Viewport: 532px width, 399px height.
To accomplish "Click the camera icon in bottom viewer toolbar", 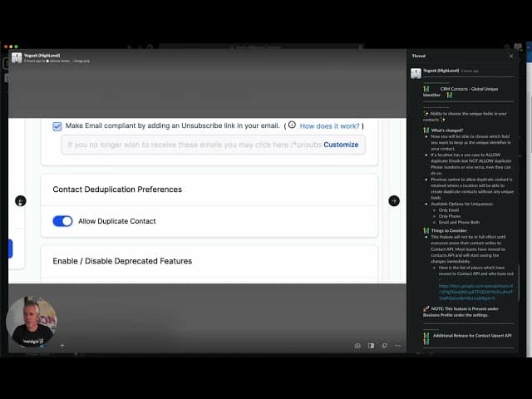I will 357,345.
